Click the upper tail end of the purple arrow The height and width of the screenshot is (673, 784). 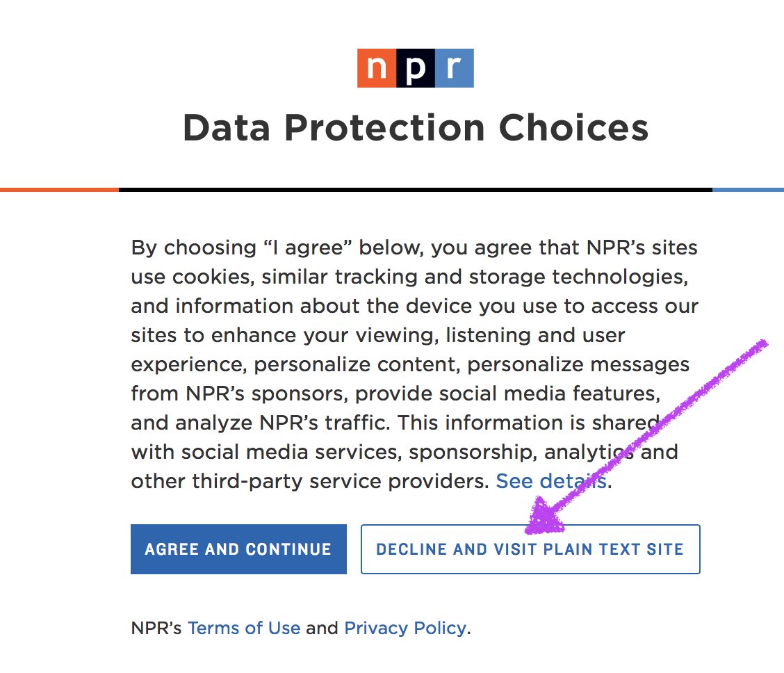coord(765,343)
